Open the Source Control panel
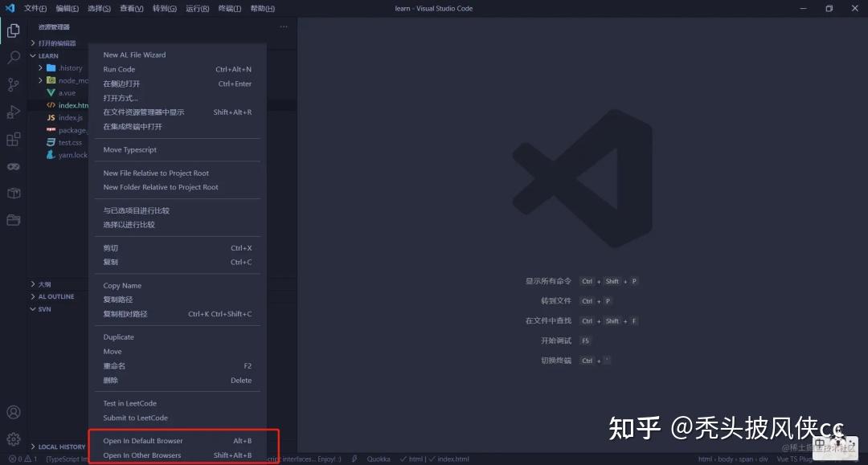868x465 pixels. tap(13, 84)
